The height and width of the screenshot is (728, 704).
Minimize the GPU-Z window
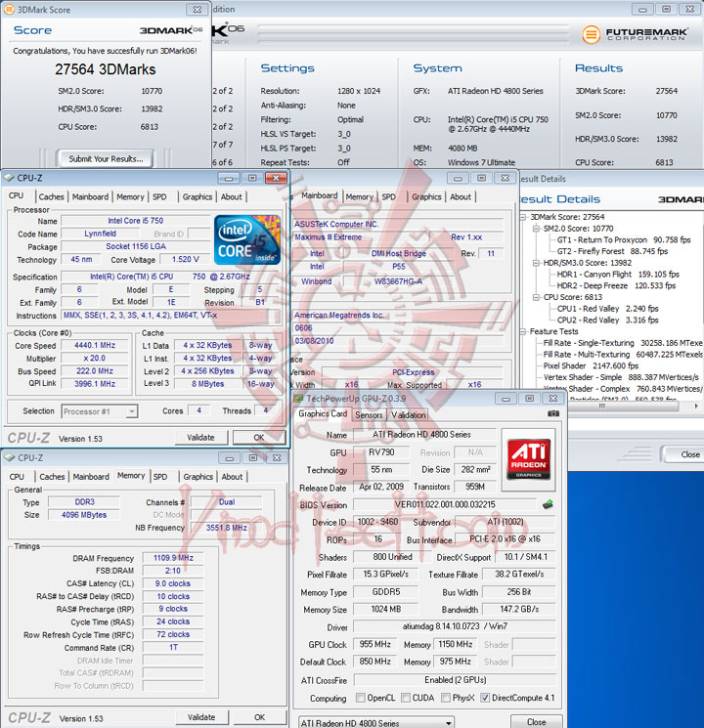[x=506, y=399]
